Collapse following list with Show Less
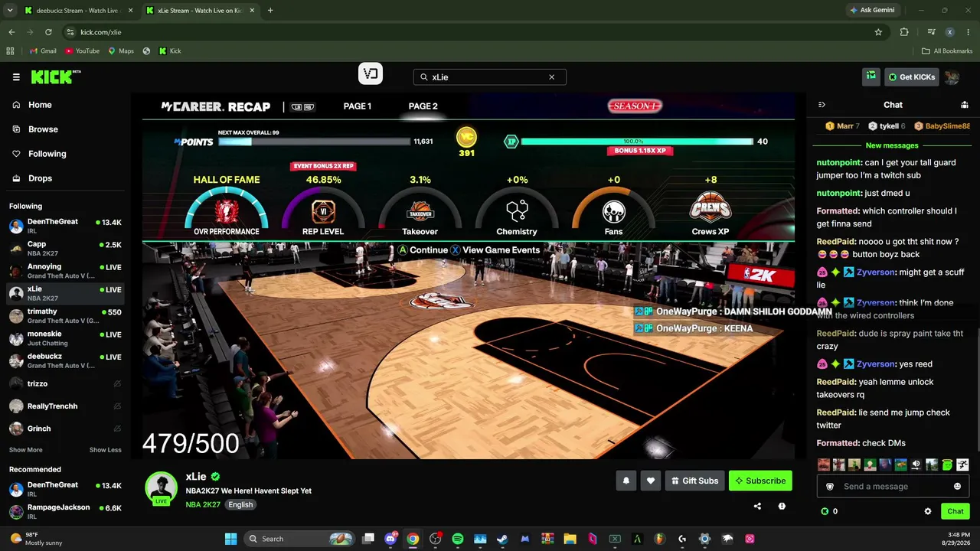The image size is (980, 551). [106, 450]
